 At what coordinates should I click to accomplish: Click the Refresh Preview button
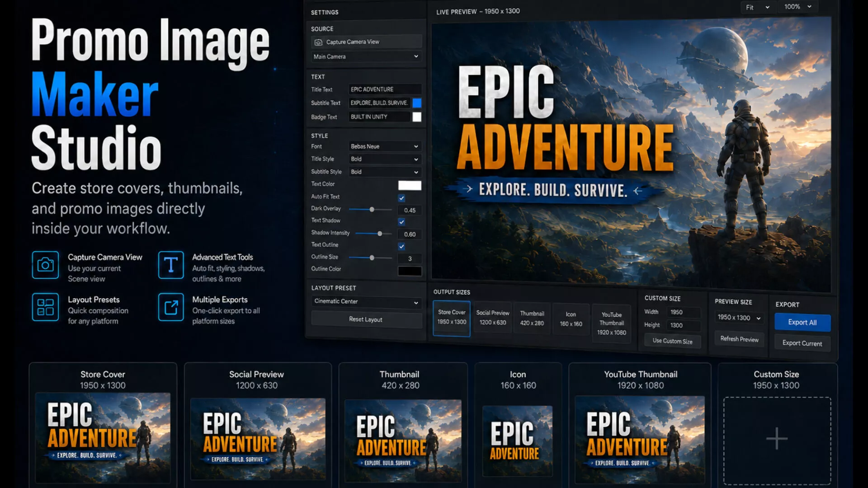[x=739, y=339]
